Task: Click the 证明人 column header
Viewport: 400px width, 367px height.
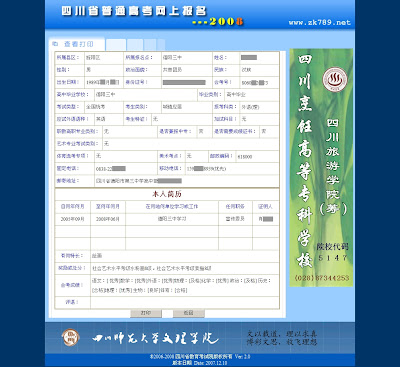Action: point(265,206)
